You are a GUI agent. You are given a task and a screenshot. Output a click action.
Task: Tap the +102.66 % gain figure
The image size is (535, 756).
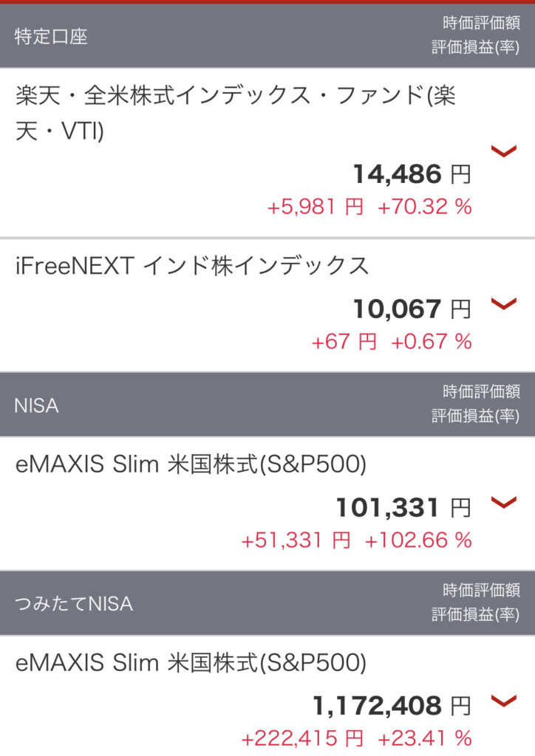coord(418,540)
